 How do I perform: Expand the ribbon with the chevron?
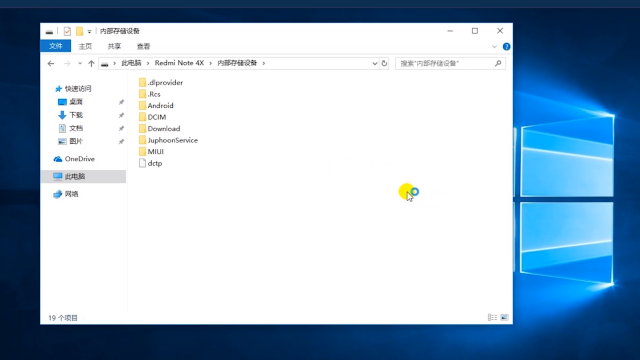point(494,47)
